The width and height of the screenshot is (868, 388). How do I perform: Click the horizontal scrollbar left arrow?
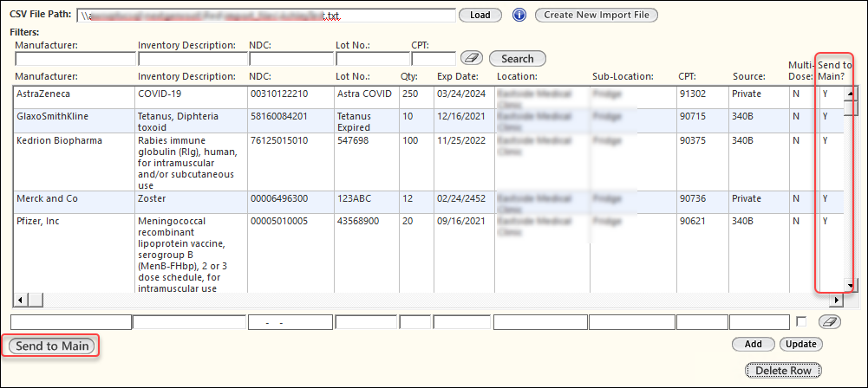coord(21,301)
